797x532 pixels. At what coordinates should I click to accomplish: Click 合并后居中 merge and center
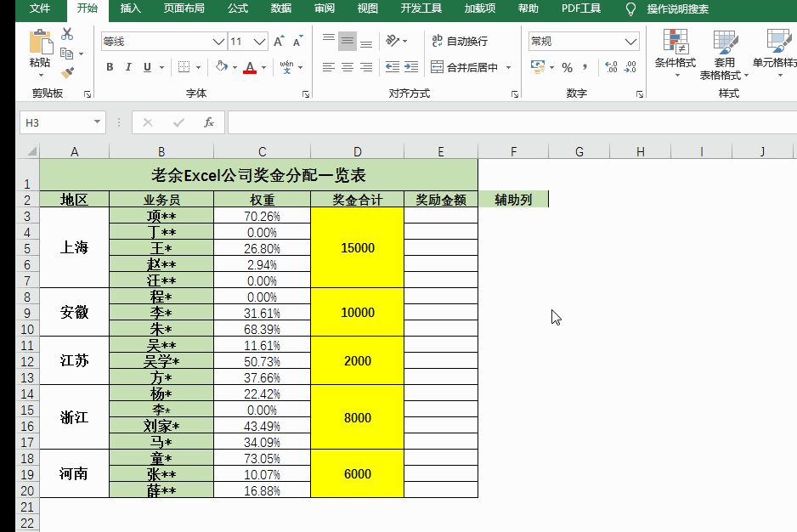pos(464,67)
